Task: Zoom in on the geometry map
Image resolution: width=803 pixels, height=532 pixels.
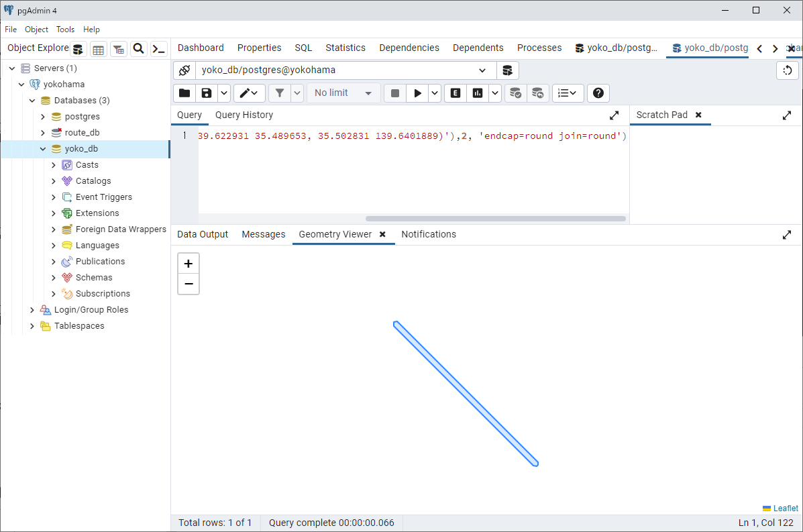Action: 189,264
